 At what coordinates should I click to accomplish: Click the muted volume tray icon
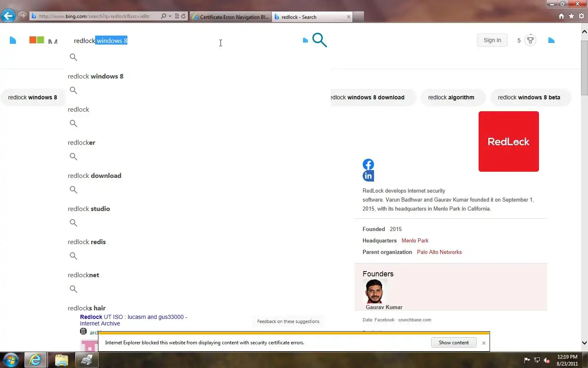[547, 360]
